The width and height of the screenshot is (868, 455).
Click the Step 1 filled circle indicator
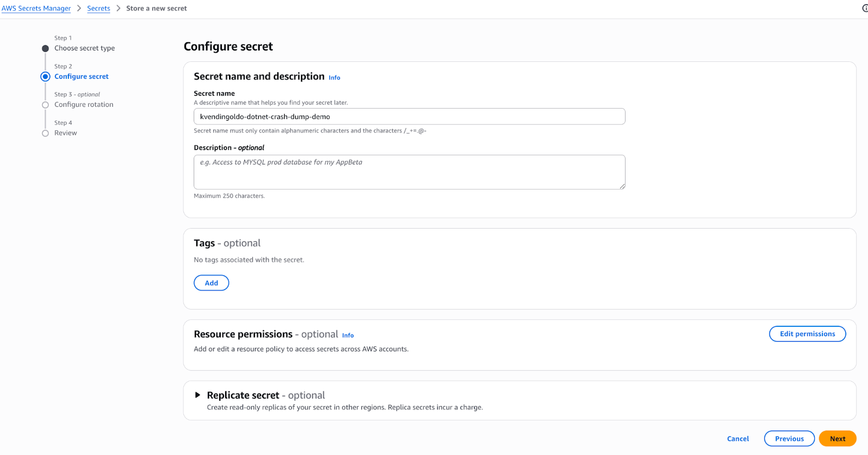click(46, 48)
